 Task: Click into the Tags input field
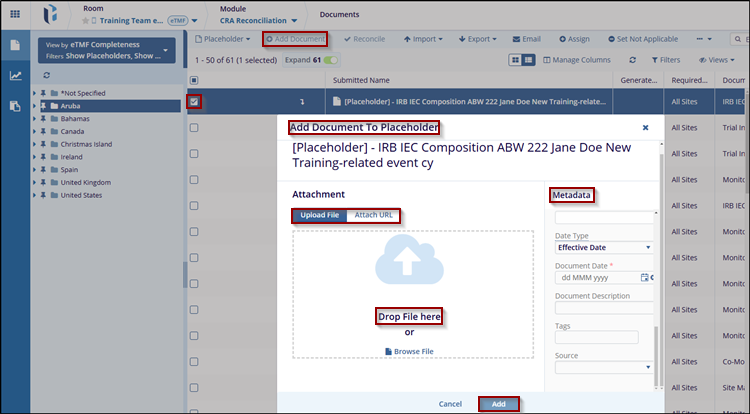[x=596, y=337]
